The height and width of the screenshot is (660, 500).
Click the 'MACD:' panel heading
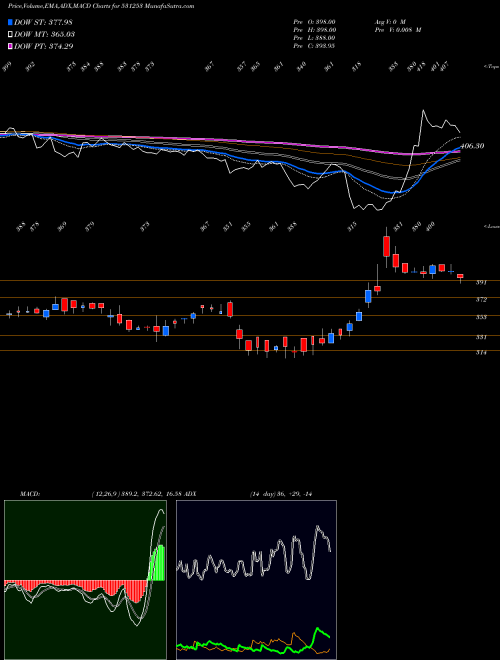tap(29, 494)
